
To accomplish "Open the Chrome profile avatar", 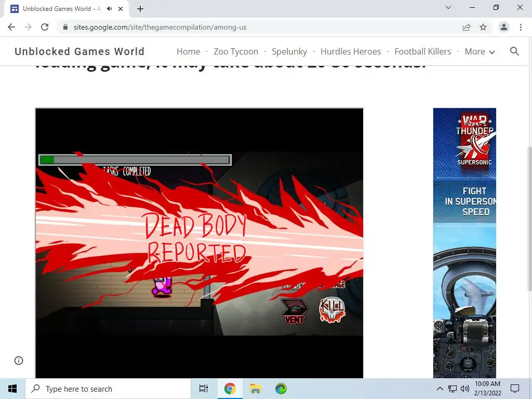I will pos(504,27).
